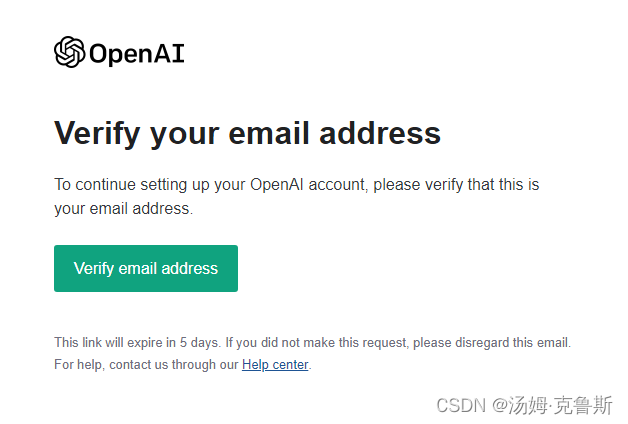The image size is (628, 424).
Task: Open the Help center link
Action: (x=275, y=365)
